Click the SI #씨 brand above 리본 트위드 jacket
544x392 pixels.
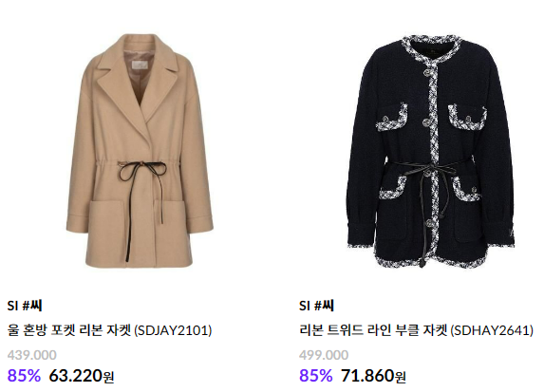pos(316,306)
